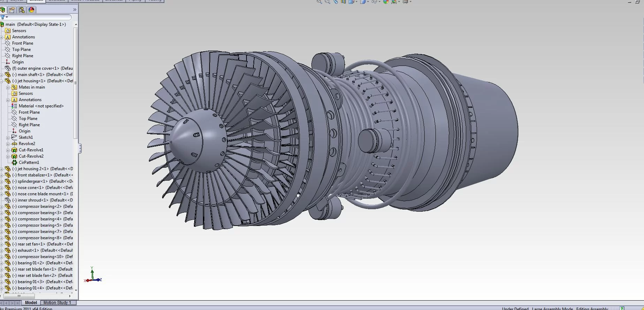Select nose cone blade mount<1>
Screen dimensions: 644x310
pos(43,194)
